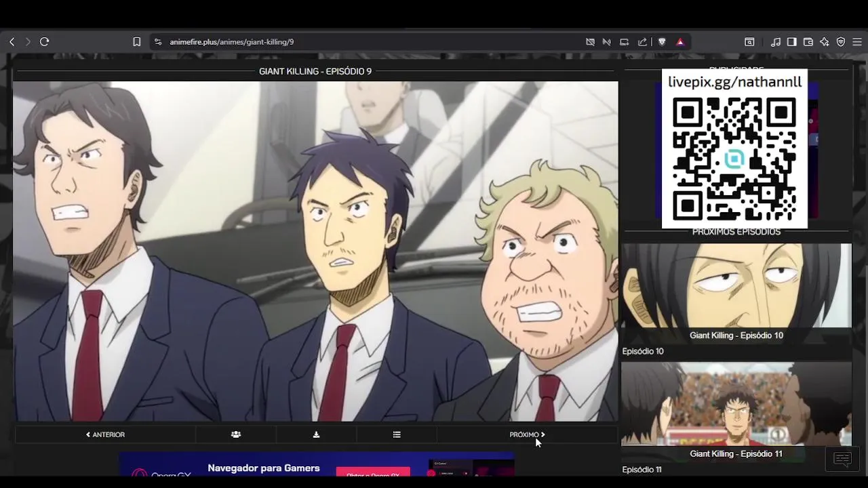Open Giant Killing - Episódio 10 thumbnail

pyautogui.click(x=736, y=293)
